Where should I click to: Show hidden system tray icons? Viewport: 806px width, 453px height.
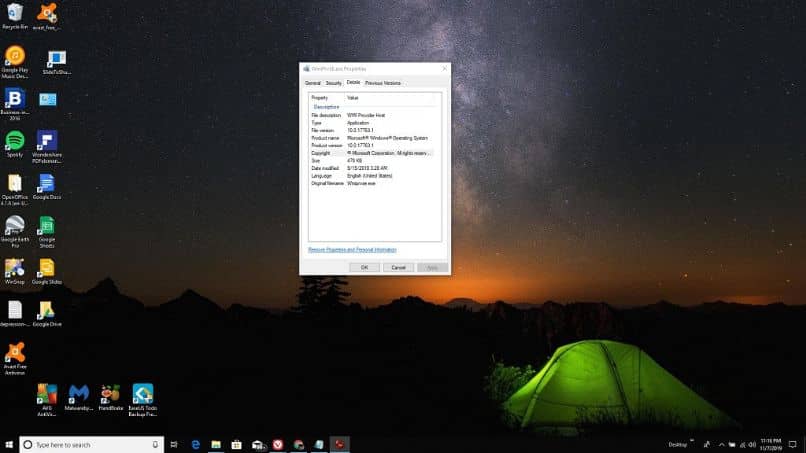[721, 445]
